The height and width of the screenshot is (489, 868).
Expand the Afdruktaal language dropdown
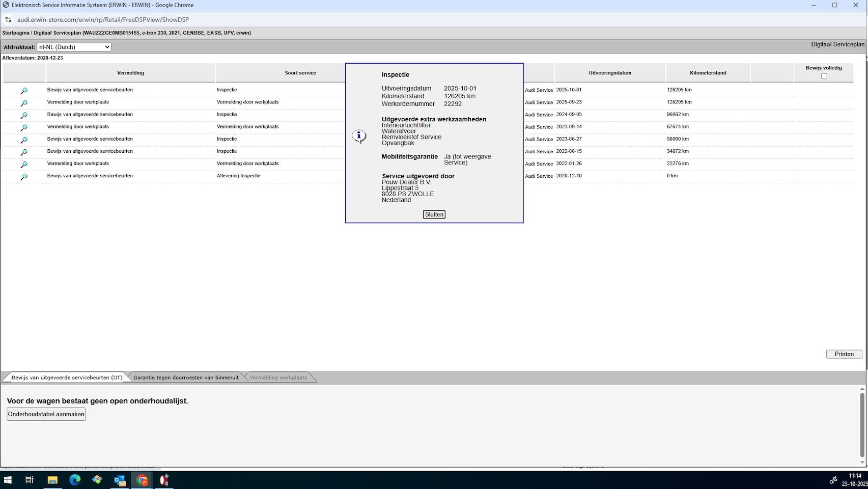(x=74, y=47)
